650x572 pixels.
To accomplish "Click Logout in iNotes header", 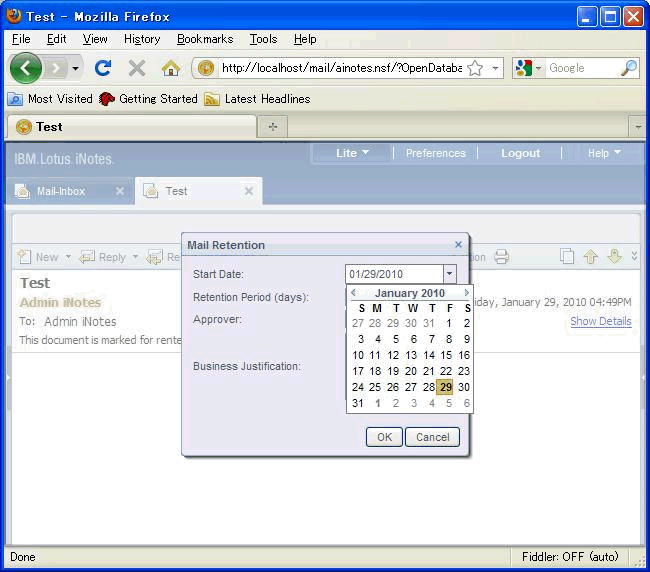I will coord(520,153).
